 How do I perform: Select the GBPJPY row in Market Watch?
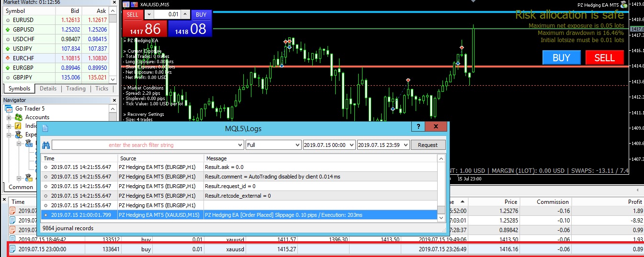[x=56, y=77]
